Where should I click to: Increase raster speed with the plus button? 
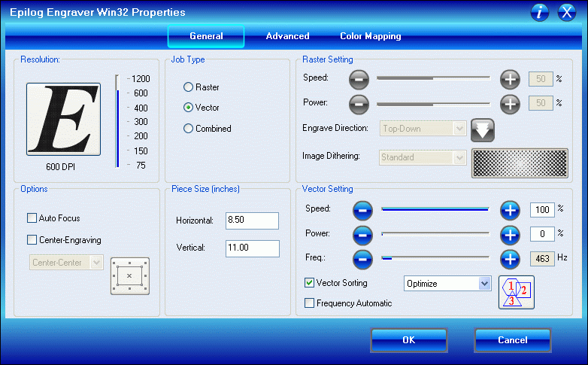pyautogui.click(x=510, y=79)
